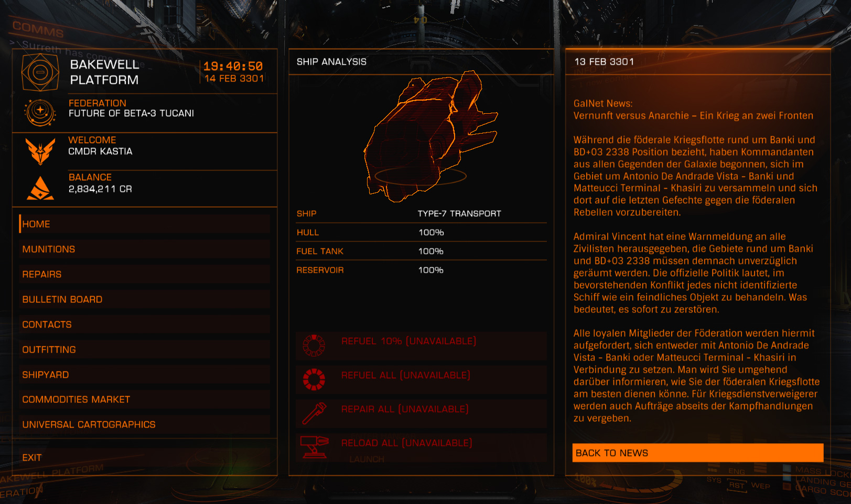Open the Munitions menu

145,249
